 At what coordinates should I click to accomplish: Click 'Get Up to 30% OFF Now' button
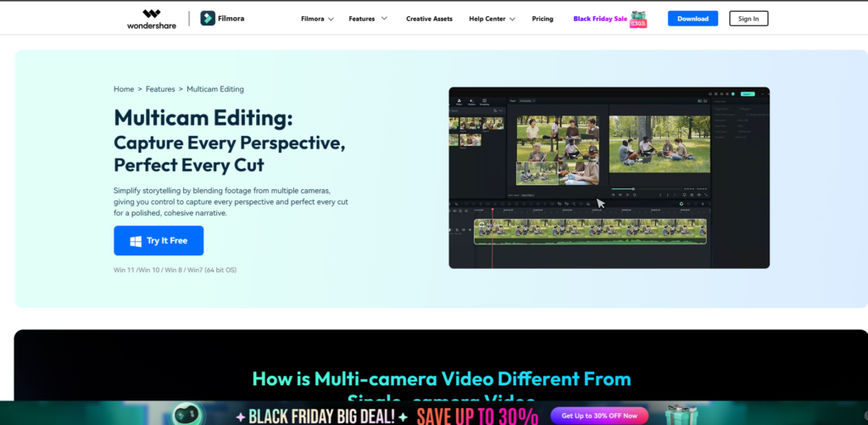(x=599, y=416)
